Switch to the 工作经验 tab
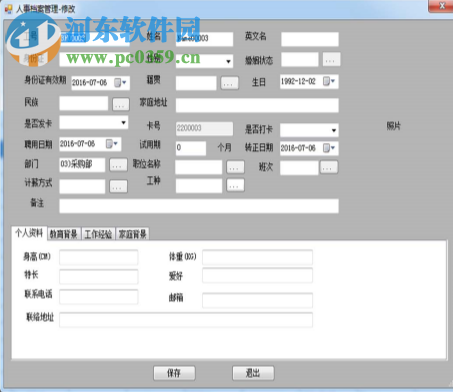Viewport: 453px width, 392px height. (x=98, y=234)
